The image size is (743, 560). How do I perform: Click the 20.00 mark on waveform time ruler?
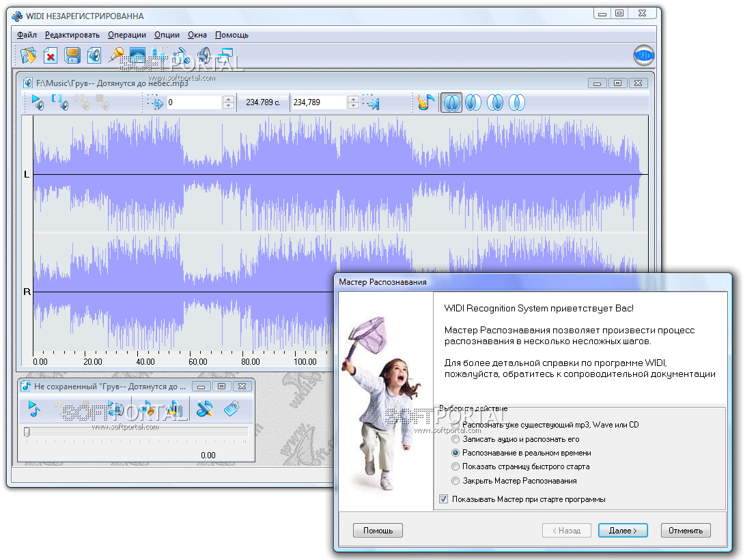(x=92, y=361)
